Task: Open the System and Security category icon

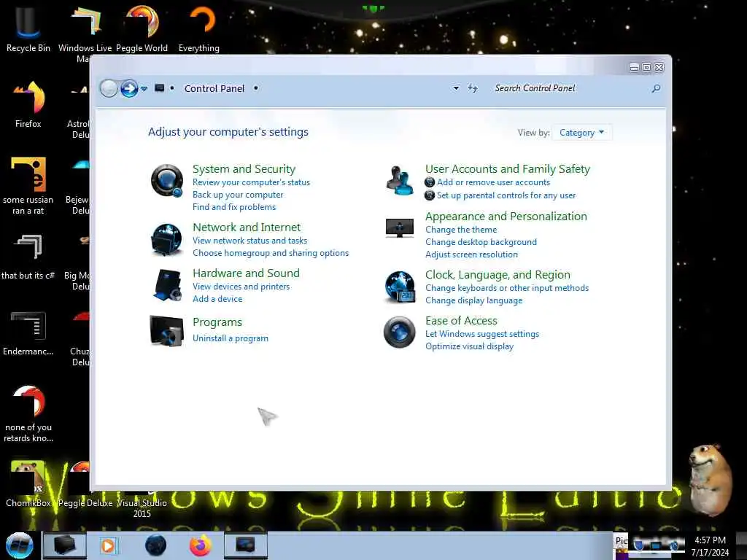Action: click(167, 181)
